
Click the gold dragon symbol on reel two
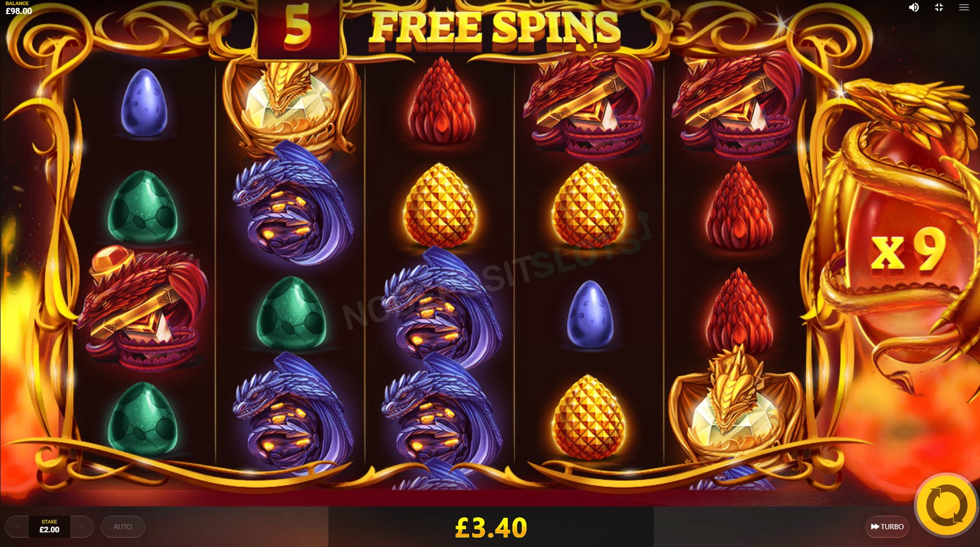(x=291, y=107)
